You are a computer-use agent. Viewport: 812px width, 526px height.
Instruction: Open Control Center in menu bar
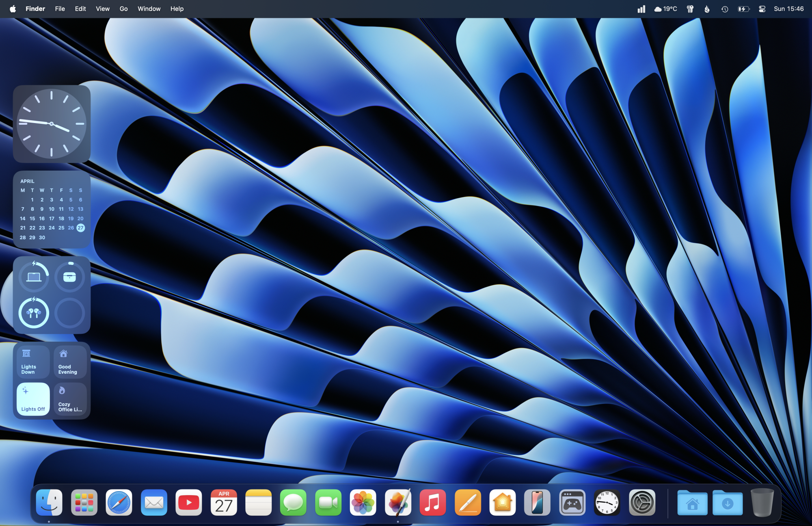point(762,9)
